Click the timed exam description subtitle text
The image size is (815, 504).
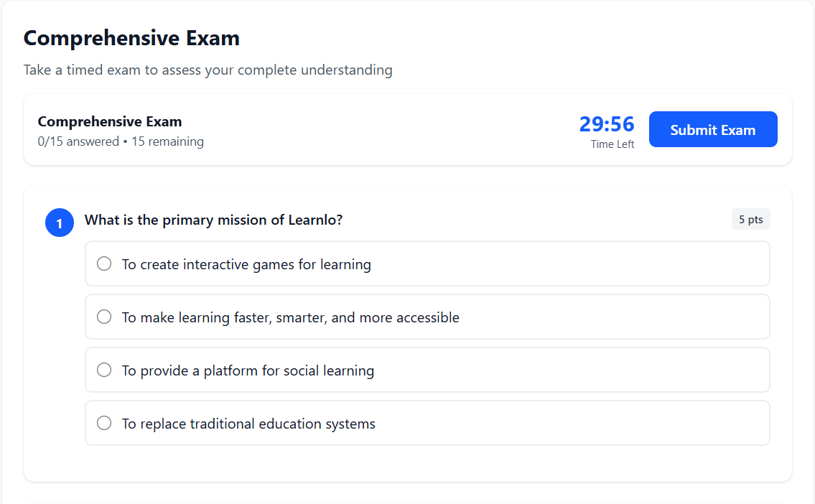click(x=208, y=70)
